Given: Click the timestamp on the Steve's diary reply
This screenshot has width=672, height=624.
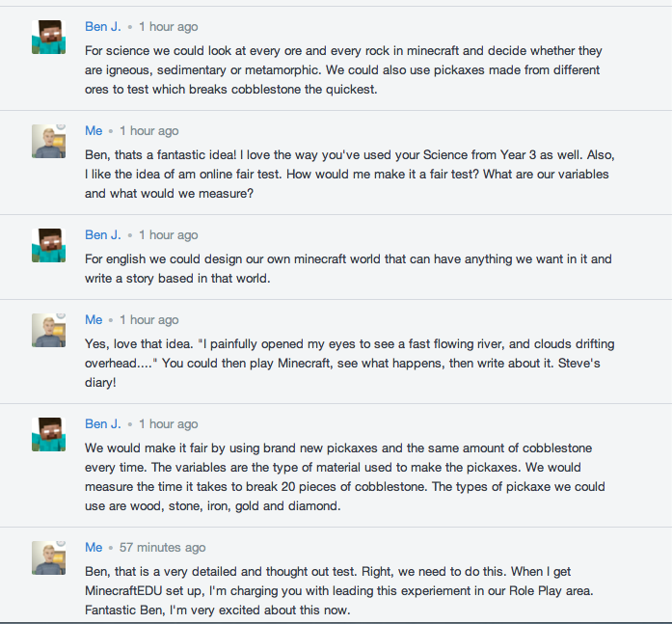Looking at the screenshot, I should tap(149, 319).
